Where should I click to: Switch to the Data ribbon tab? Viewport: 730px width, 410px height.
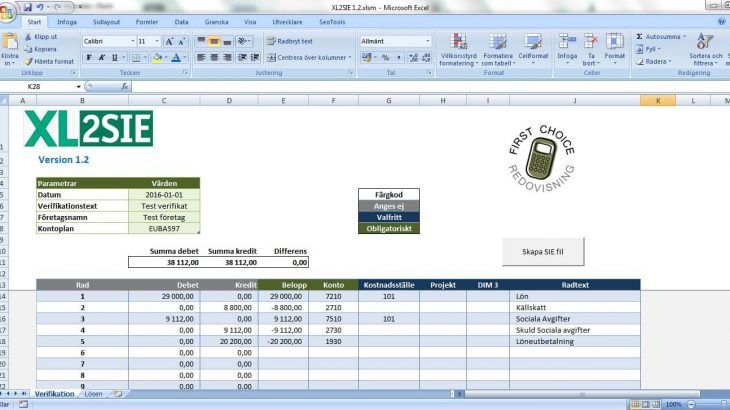(181, 22)
